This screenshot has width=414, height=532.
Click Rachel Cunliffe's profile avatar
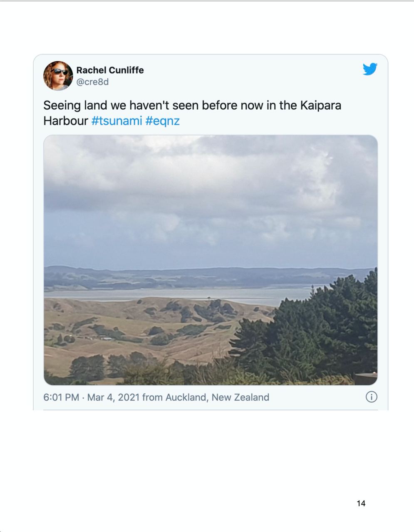(58, 76)
